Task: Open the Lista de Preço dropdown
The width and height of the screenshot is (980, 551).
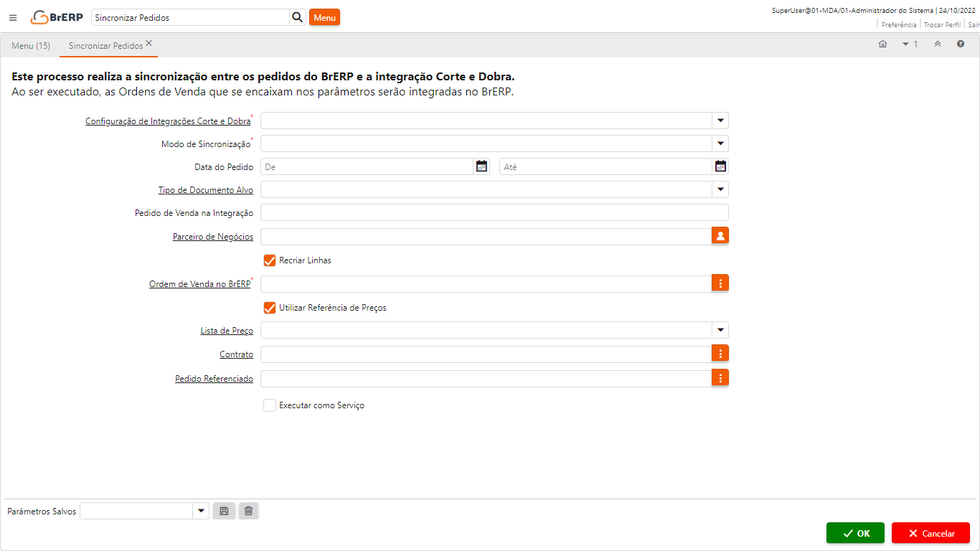Action: pyautogui.click(x=720, y=330)
